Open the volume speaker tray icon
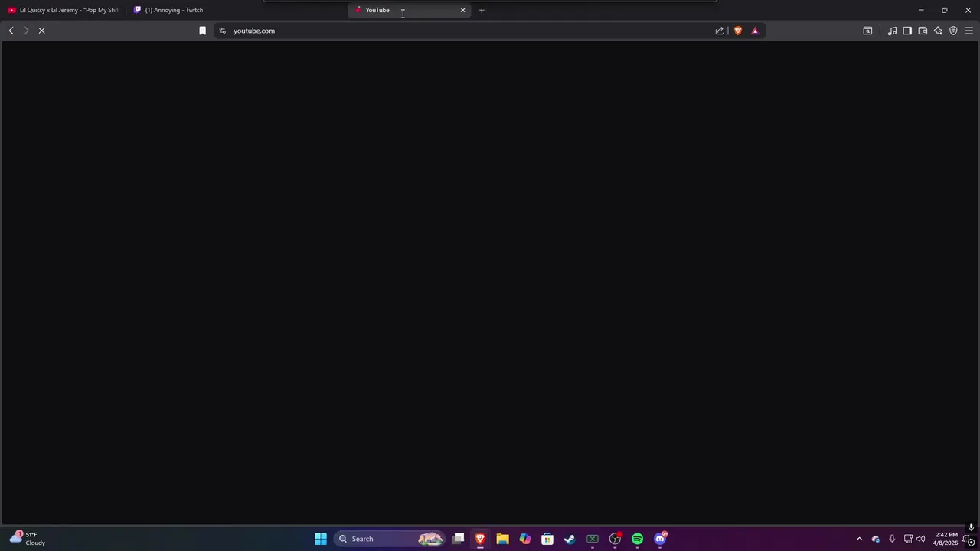 [x=920, y=539]
